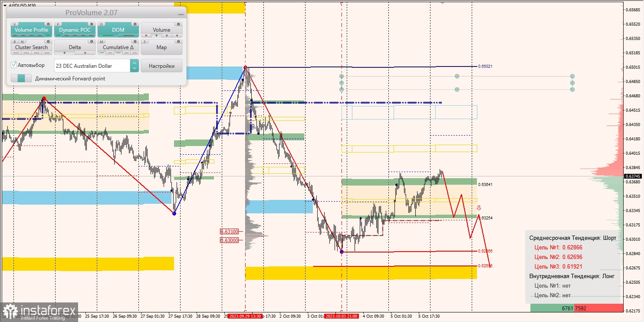The width and height of the screenshot is (644, 322).
Task: Open Cluster Search gear settings
Action: click(x=48, y=41)
